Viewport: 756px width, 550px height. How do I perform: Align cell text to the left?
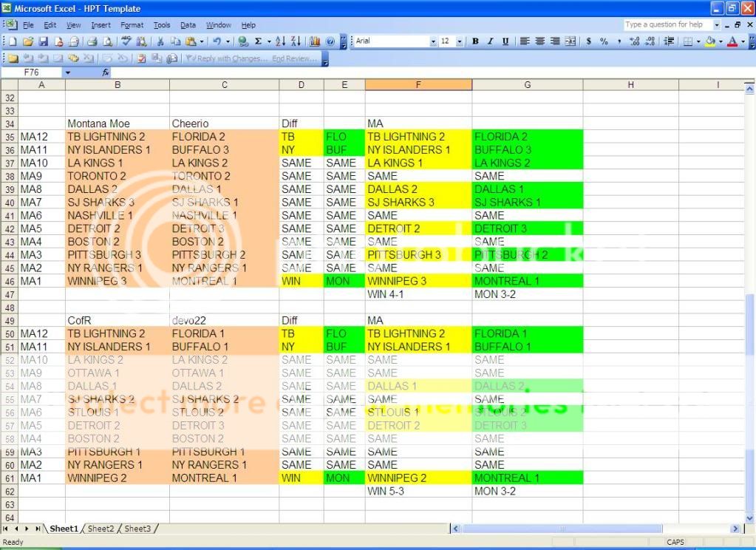pos(525,41)
